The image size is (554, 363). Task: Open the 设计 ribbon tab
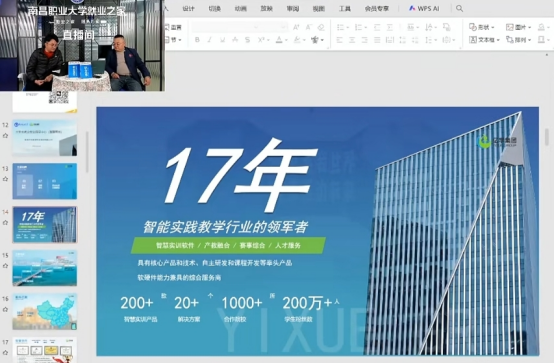pos(188,8)
